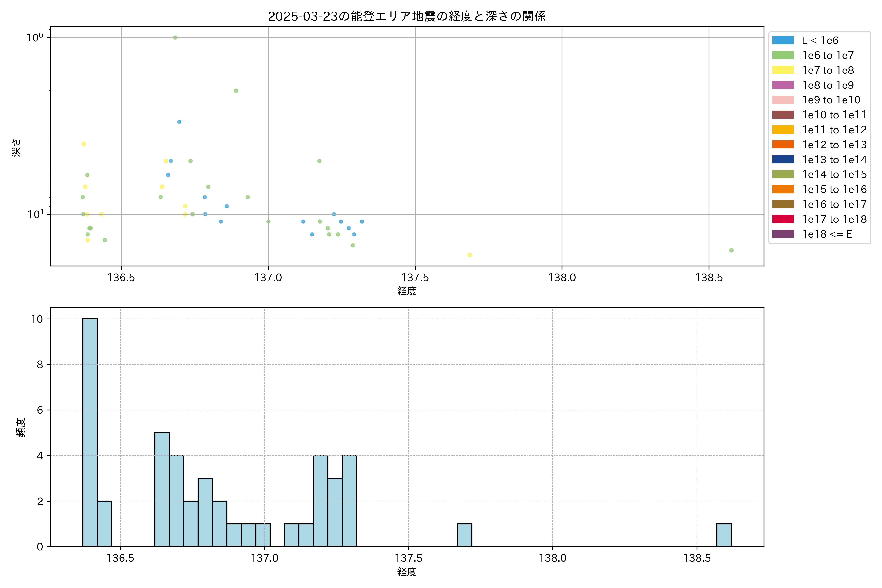The width and height of the screenshot is (882, 588).
Task: Click the navy 1e13 to 1e14 swatch
Action: coord(783,160)
